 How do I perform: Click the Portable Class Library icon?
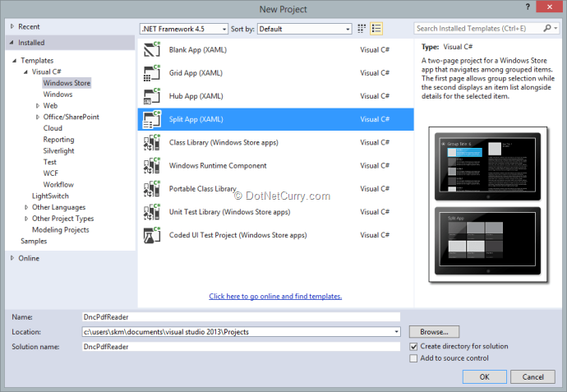(x=152, y=189)
